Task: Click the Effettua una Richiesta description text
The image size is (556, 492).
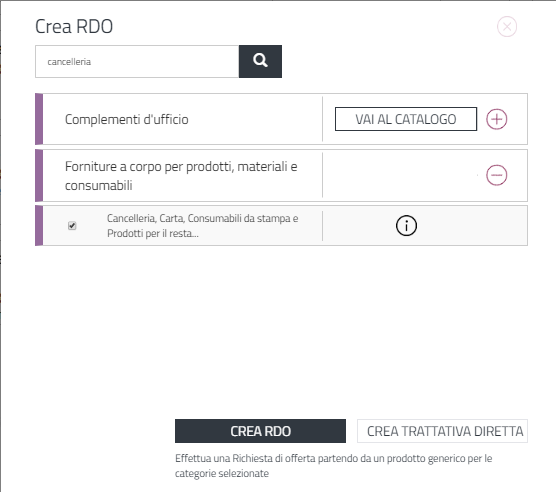Action: 333,466
